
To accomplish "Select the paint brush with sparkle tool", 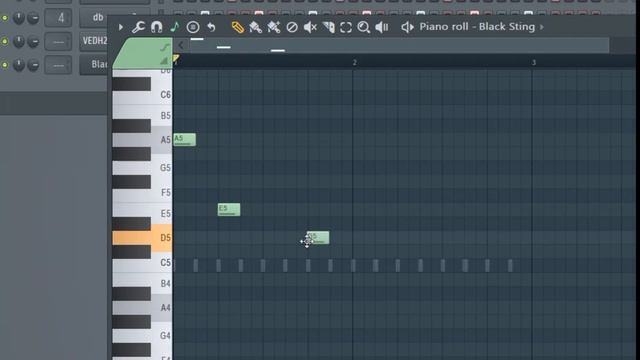I will 274,27.
